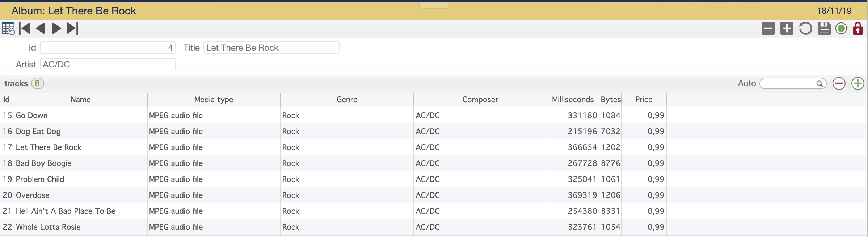This screenshot has height=237, width=868.
Task: Click the 325041 milliseconds cell
Action: point(573,179)
